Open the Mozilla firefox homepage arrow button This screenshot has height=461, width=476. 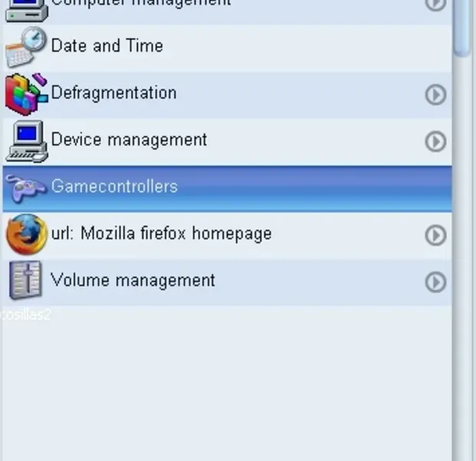point(435,235)
